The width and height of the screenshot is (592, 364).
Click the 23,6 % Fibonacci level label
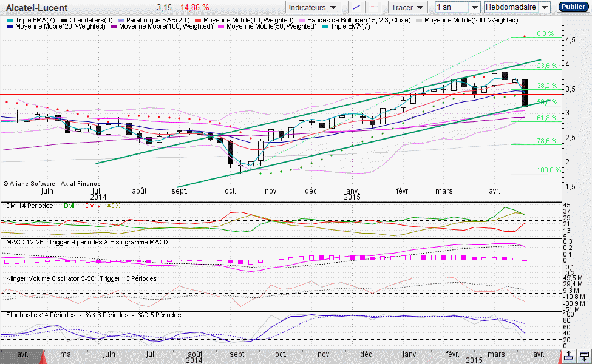click(x=547, y=66)
